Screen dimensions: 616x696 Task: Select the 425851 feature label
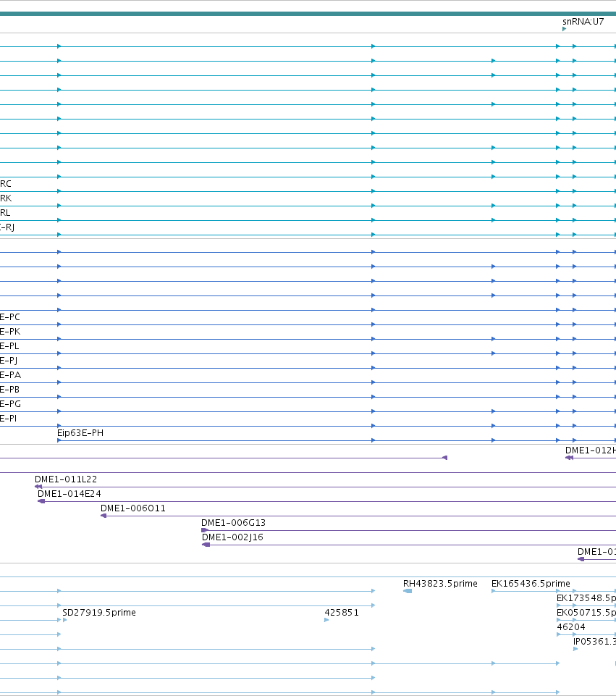tap(342, 613)
